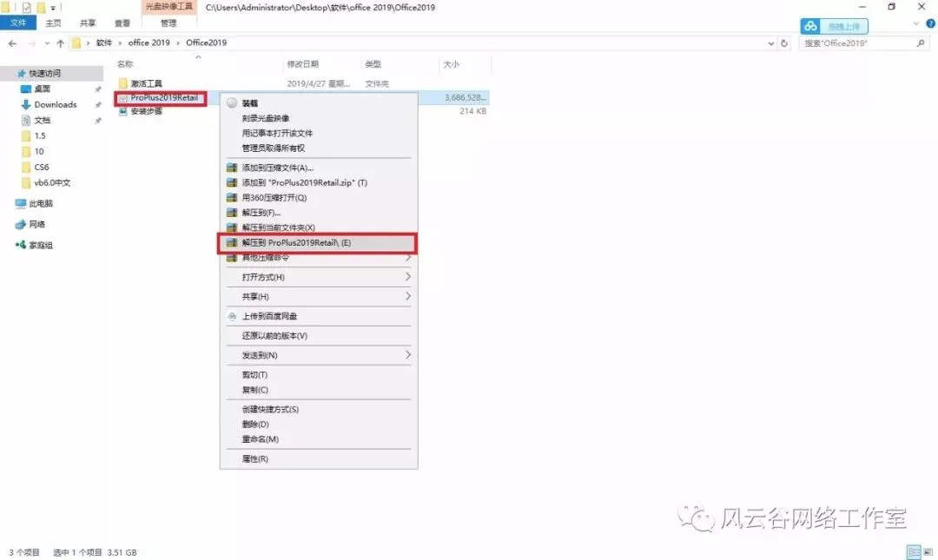Switch to 主页 ribbon tab

pos(53,23)
